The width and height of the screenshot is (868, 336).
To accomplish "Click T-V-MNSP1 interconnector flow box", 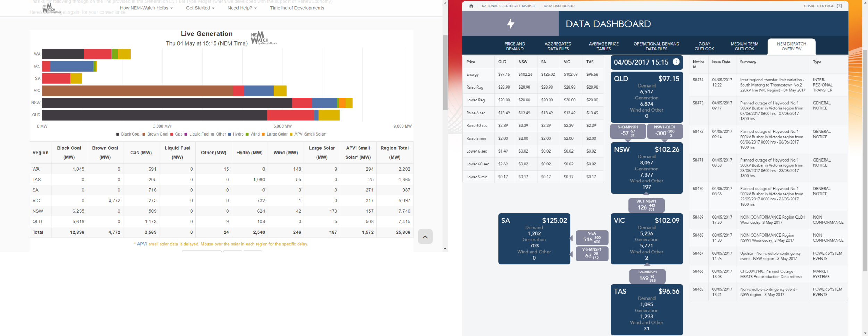I will coord(647,276).
